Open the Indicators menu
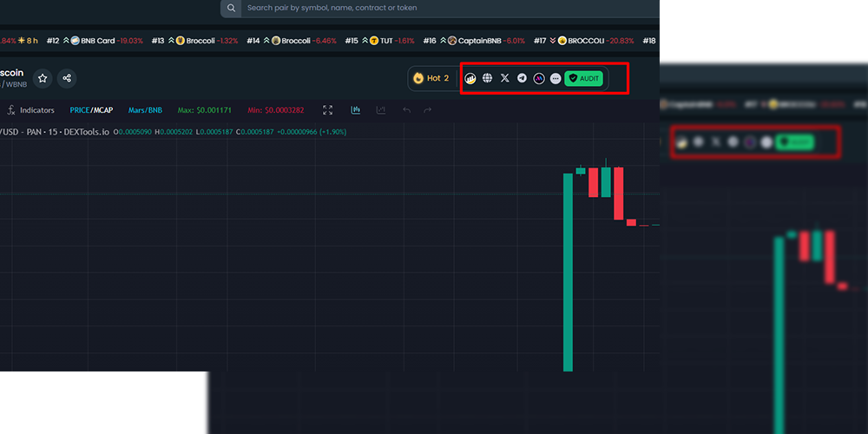The width and height of the screenshot is (868, 434). pos(31,110)
